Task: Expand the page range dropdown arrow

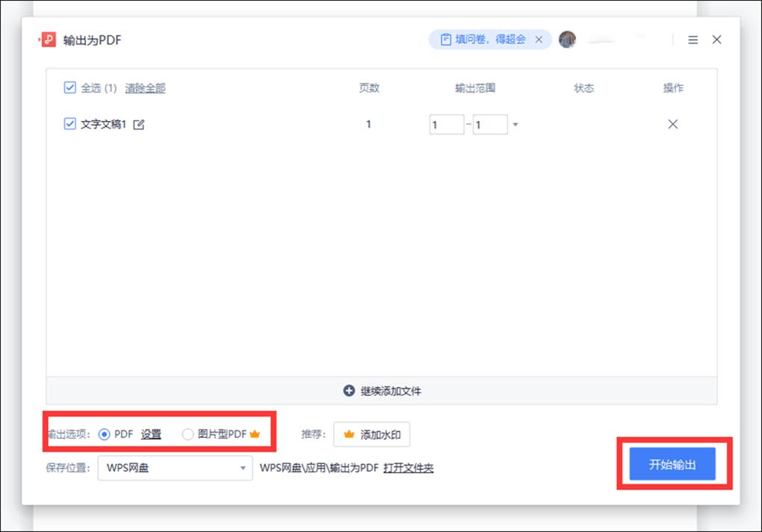Action: 515,124
